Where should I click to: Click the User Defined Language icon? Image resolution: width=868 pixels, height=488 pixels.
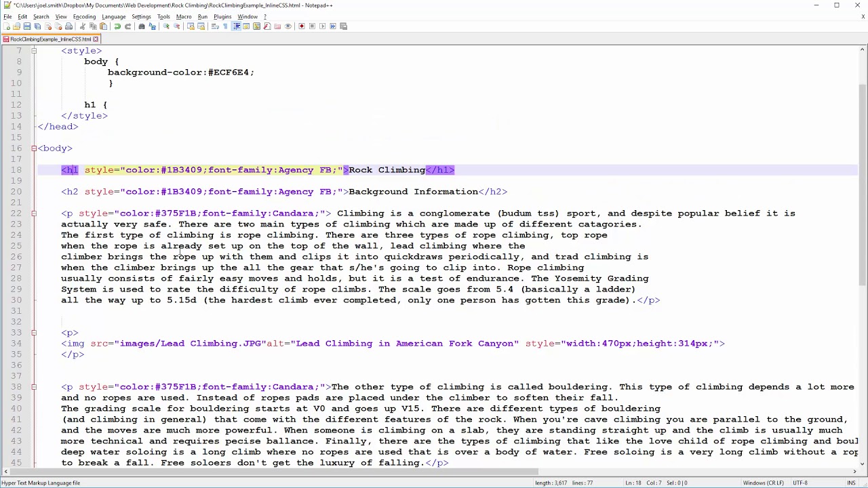(x=246, y=26)
